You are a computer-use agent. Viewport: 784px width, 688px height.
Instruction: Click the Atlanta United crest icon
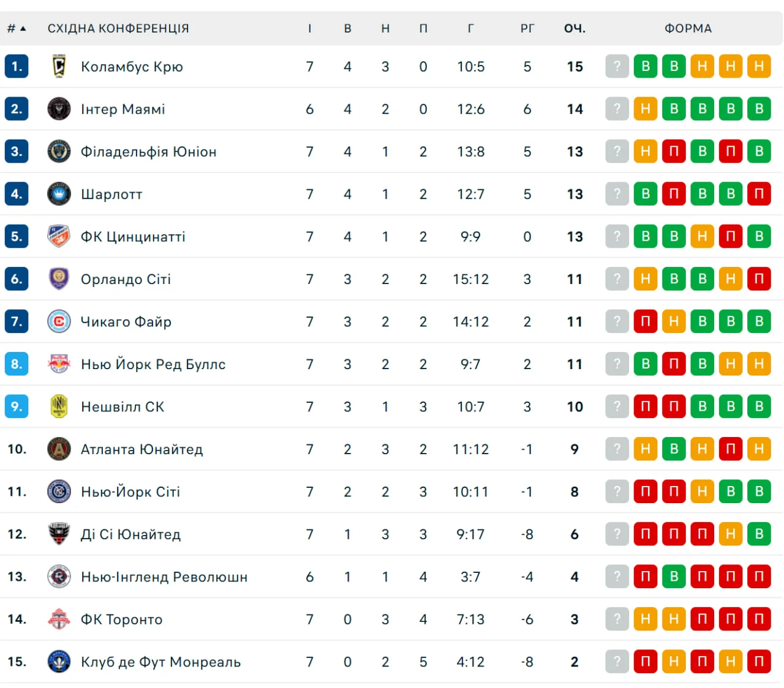click(59, 449)
